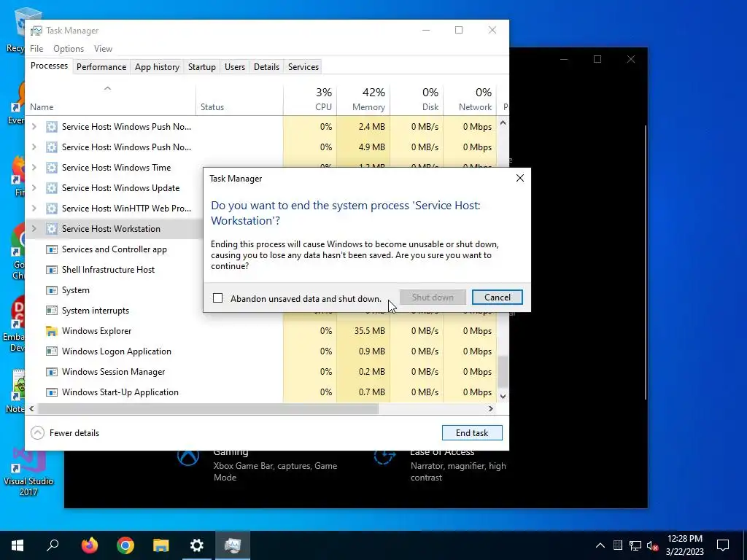The width and height of the screenshot is (747, 560).
Task: Collapse view with Fewer details
Action: point(65,432)
